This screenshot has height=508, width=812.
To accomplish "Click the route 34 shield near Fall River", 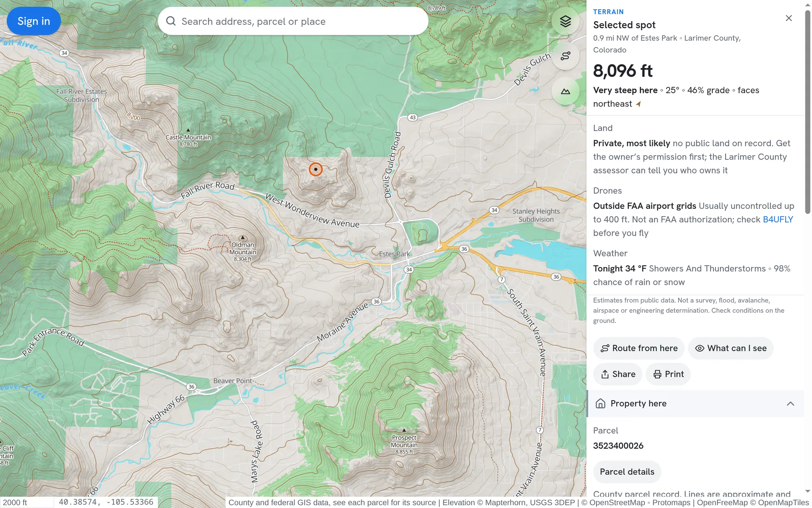I will tap(64, 53).
